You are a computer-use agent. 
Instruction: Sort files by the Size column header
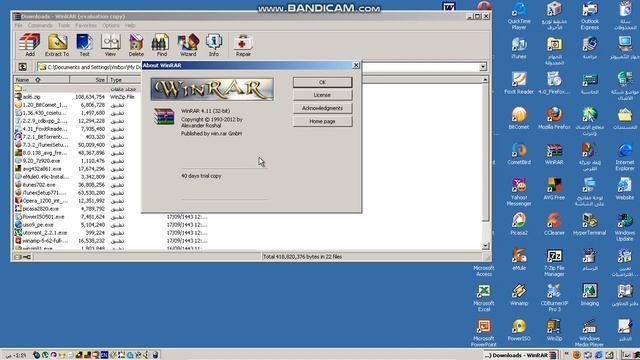88,80
